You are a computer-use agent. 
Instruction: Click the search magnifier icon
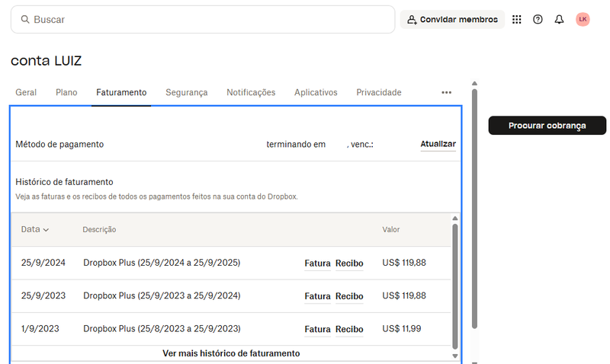pyautogui.click(x=25, y=20)
